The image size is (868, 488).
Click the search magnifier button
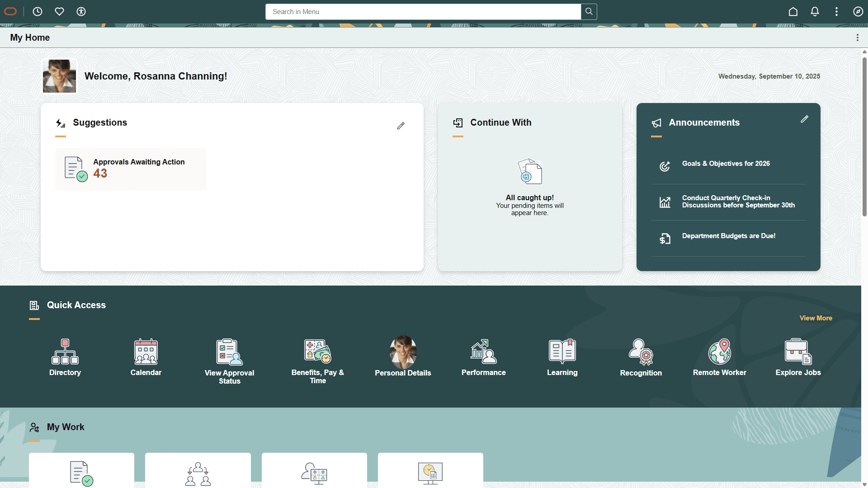pyautogui.click(x=589, y=12)
